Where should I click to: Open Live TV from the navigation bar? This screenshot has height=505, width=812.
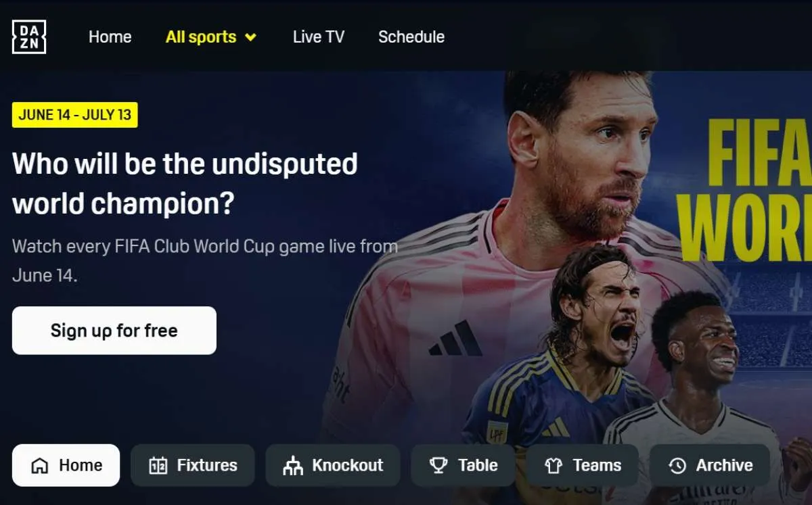(x=319, y=37)
